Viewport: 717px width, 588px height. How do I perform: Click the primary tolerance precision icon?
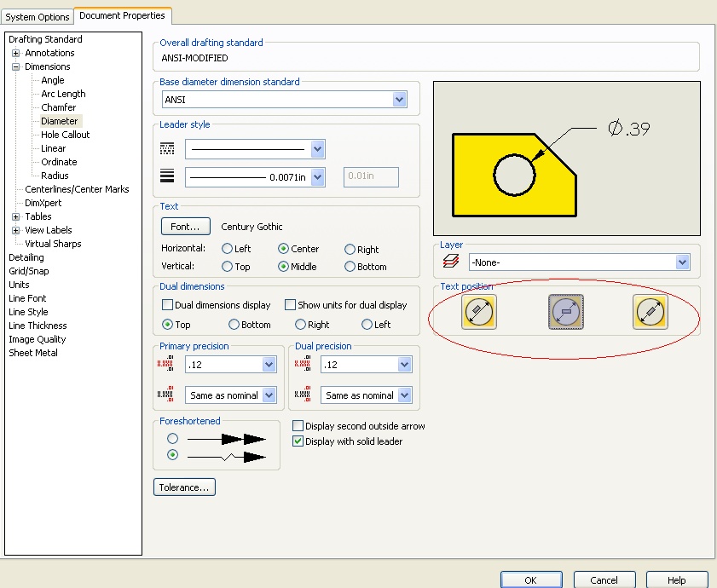(165, 394)
